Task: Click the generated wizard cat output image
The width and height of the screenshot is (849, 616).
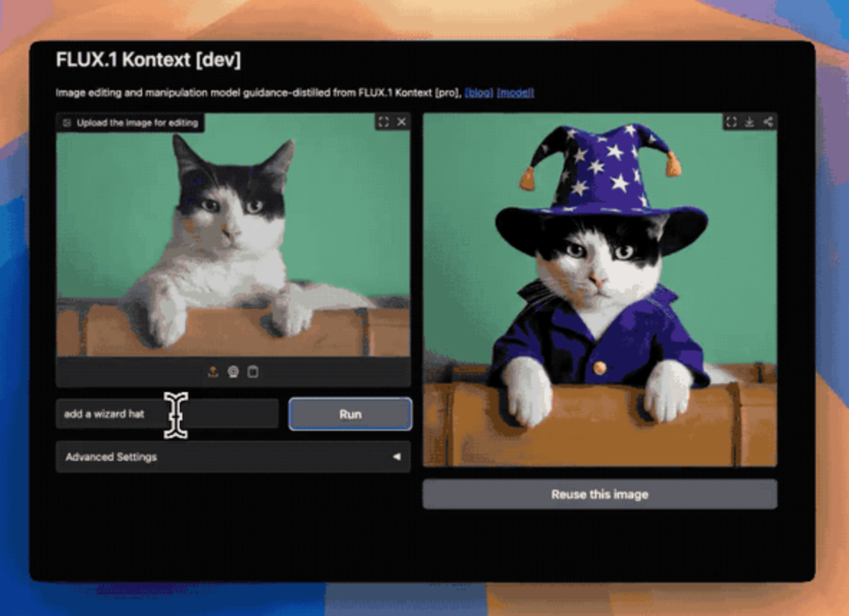Action: coord(600,289)
